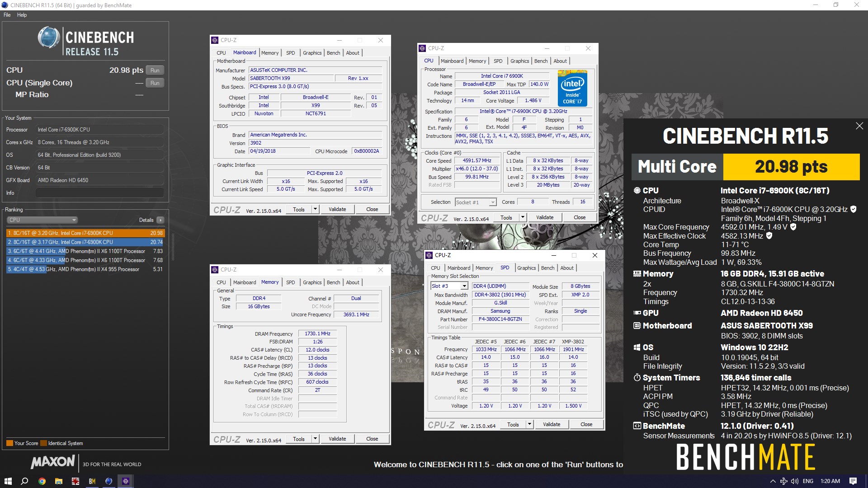Select Phenom II X6 row scoring 7.68

[85, 260]
